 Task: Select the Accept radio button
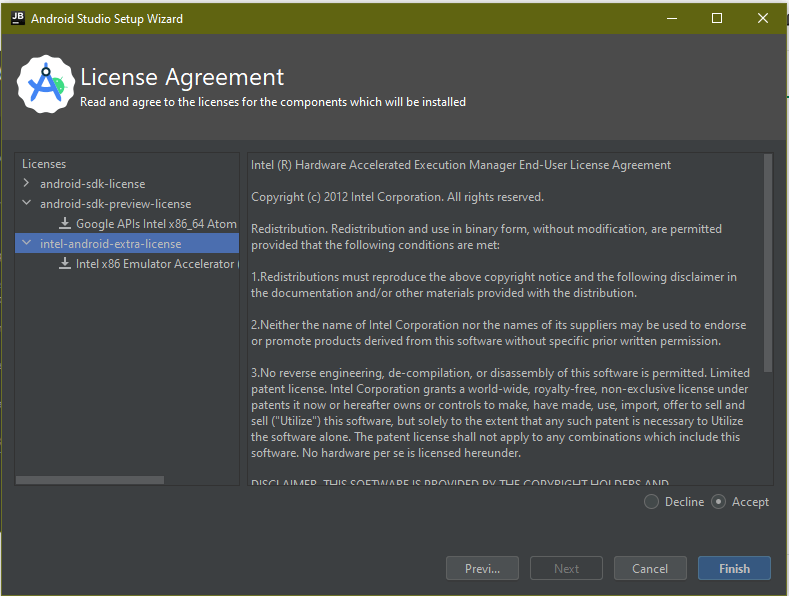718,502
